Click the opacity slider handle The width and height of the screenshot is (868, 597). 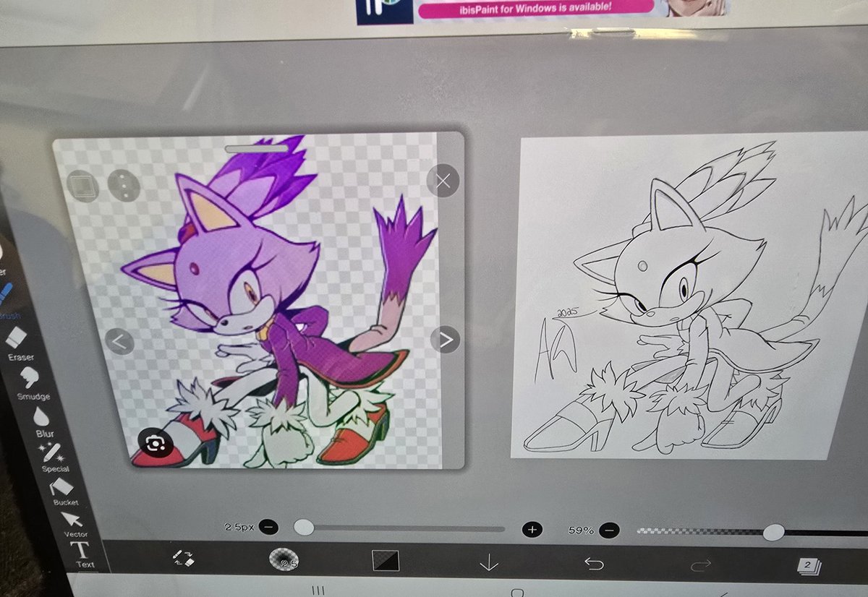(774, 533)
